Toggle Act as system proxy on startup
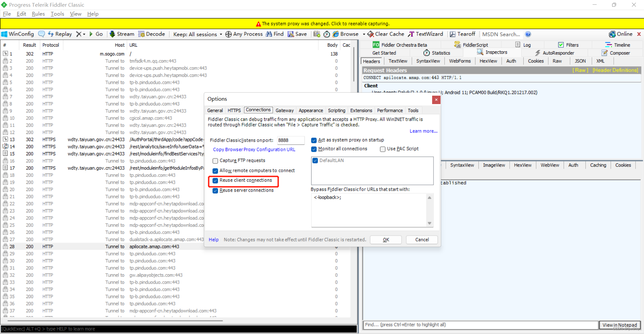Screen dimensions: 644x334 [314, 140]
